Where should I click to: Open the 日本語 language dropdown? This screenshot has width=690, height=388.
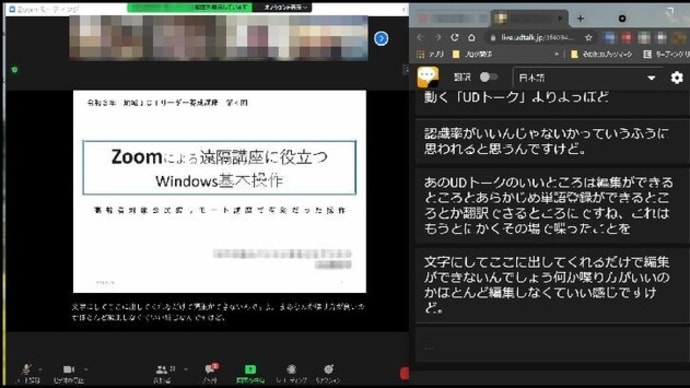tap(587, 78)
